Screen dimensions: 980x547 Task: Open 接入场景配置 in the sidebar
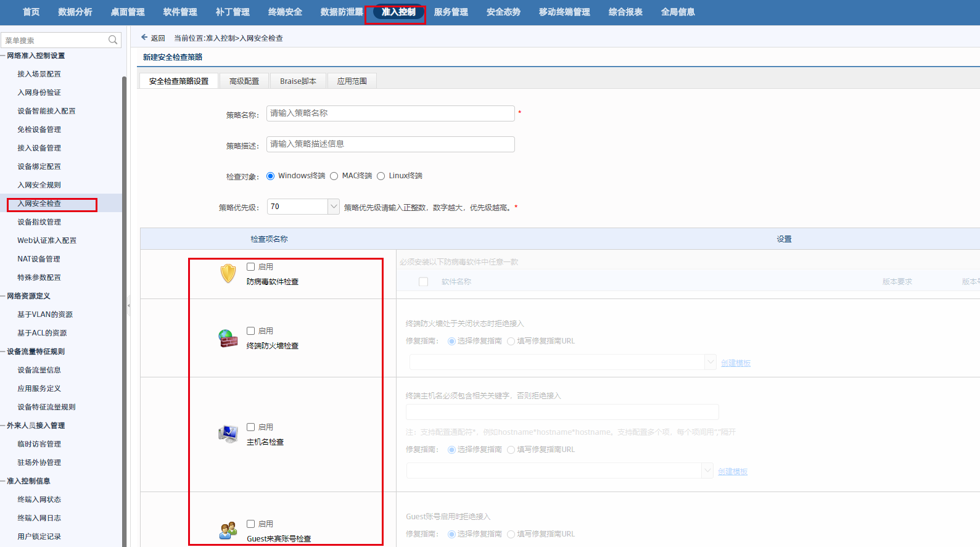[39, 74]
